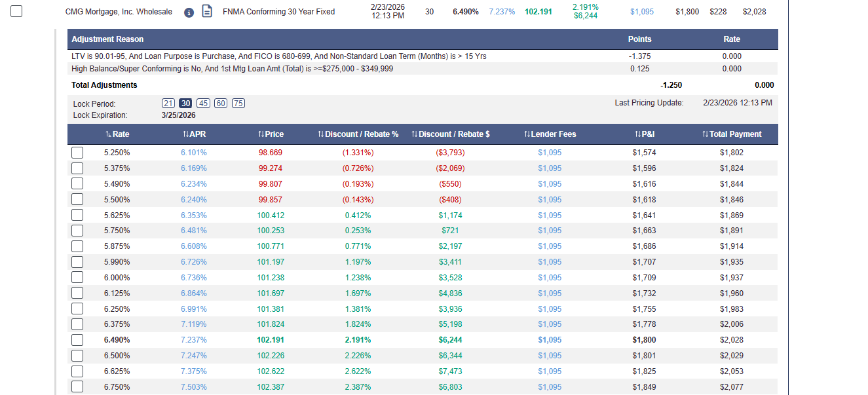Click the $1,095 fees link in top summary row
Image resolution: width=868 pixels, height=395 pixels.
point(642,12)
